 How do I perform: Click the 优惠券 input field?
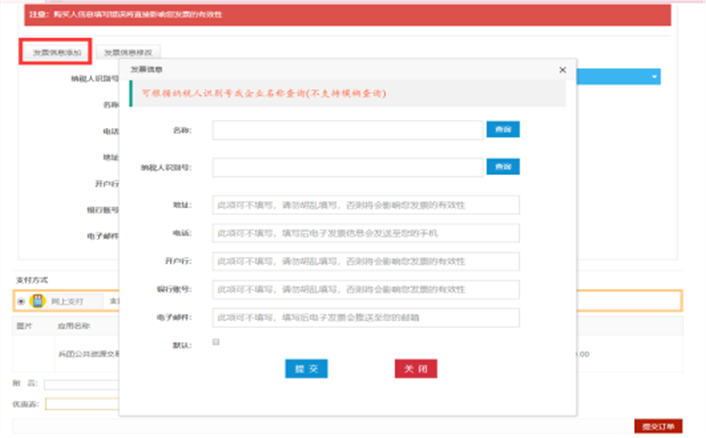click(x=80, y=404)
